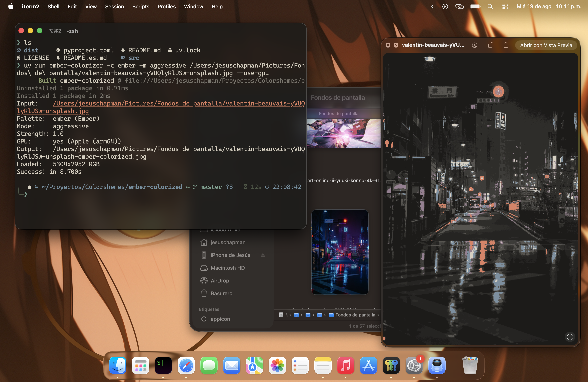Open the Apple menu
588x382 pixels.
(x=11, y=7)
